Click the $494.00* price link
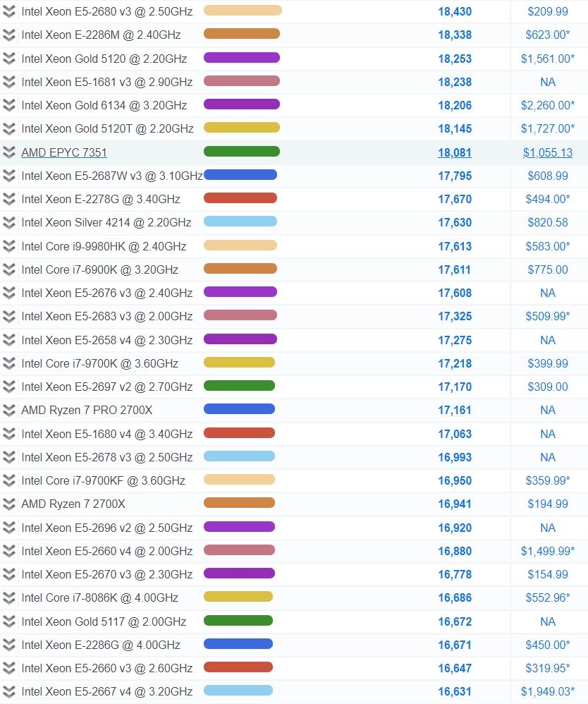Screen dimensions: 588x704 [x=548, y=200]
